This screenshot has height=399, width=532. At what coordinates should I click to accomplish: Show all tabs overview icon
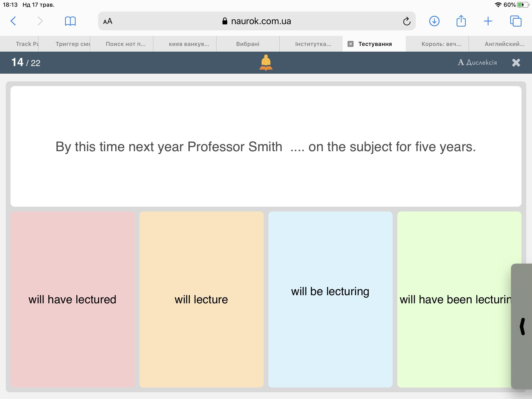click(x=516, y=21)
